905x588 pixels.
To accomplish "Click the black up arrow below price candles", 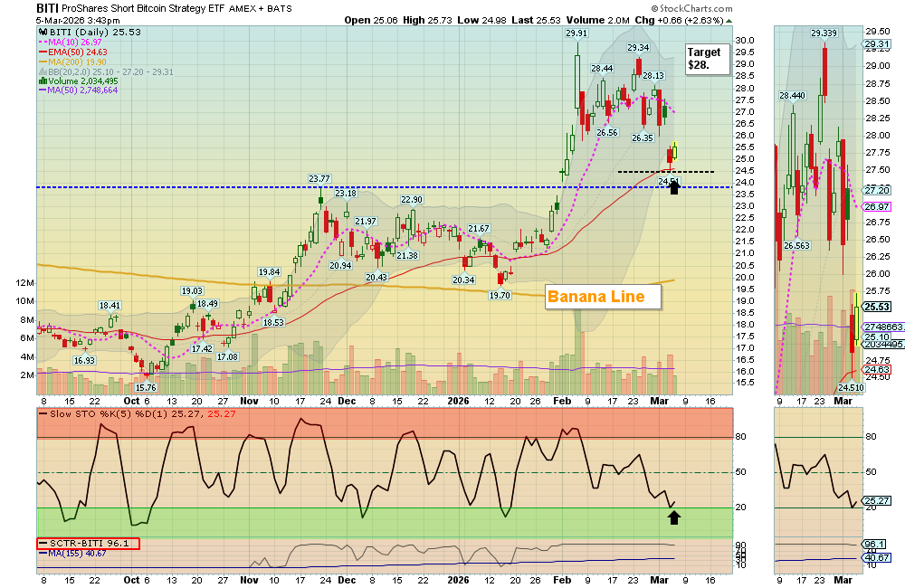I will tap(673, 187).
